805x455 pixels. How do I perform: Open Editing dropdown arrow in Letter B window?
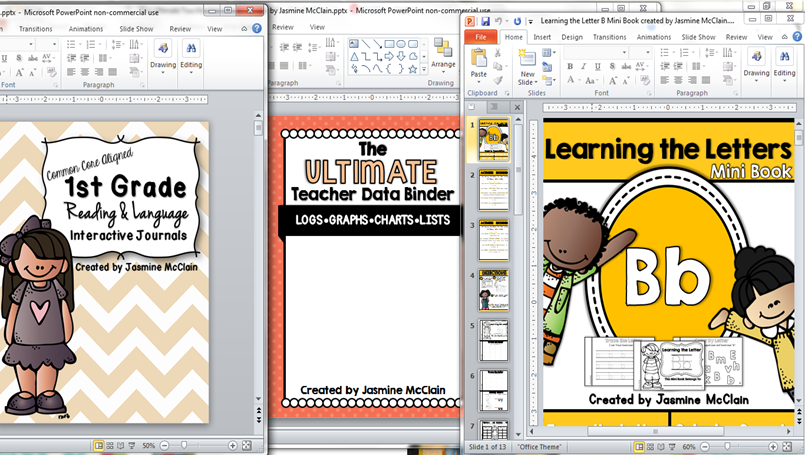[784, 81]
